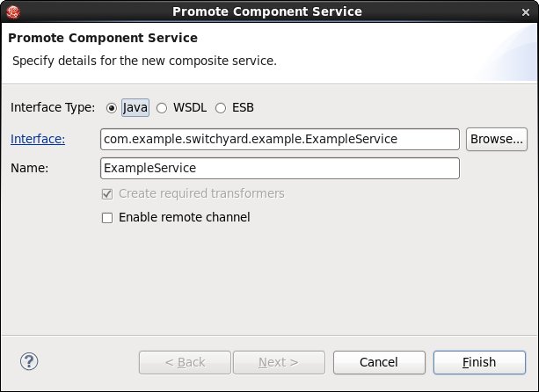Toggle the Create required transformers checkbox
Viewport: 539px width, 392px height.
[x=107, y=194]
